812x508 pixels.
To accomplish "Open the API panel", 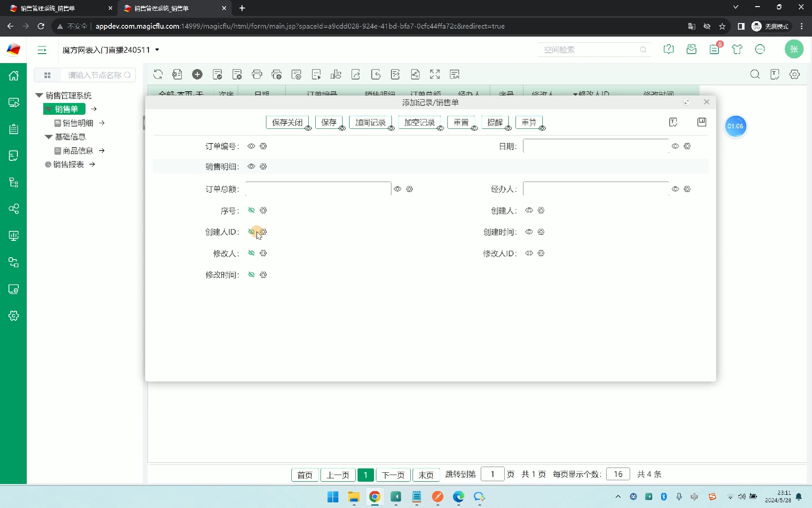I will (454, 74).
